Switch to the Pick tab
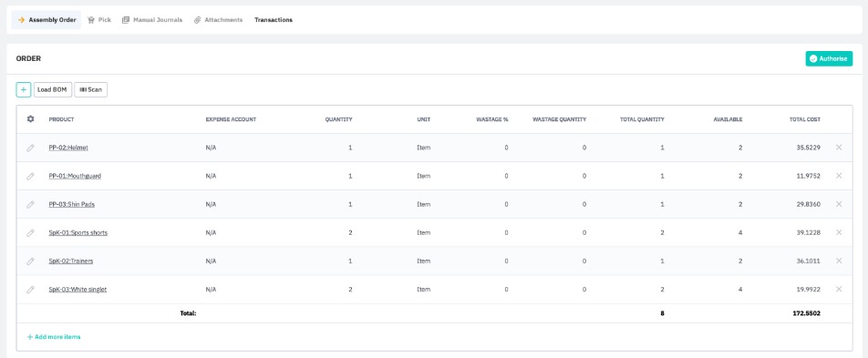Image resolution: width=868 pixels, height=358 pixels. pyautogui.click(x=99, y=20)
